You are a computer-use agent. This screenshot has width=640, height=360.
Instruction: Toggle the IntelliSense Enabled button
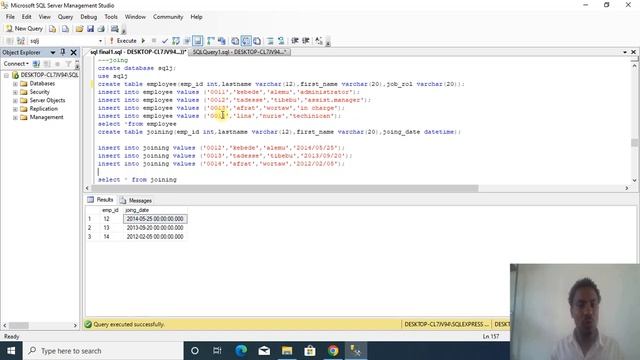198,41
